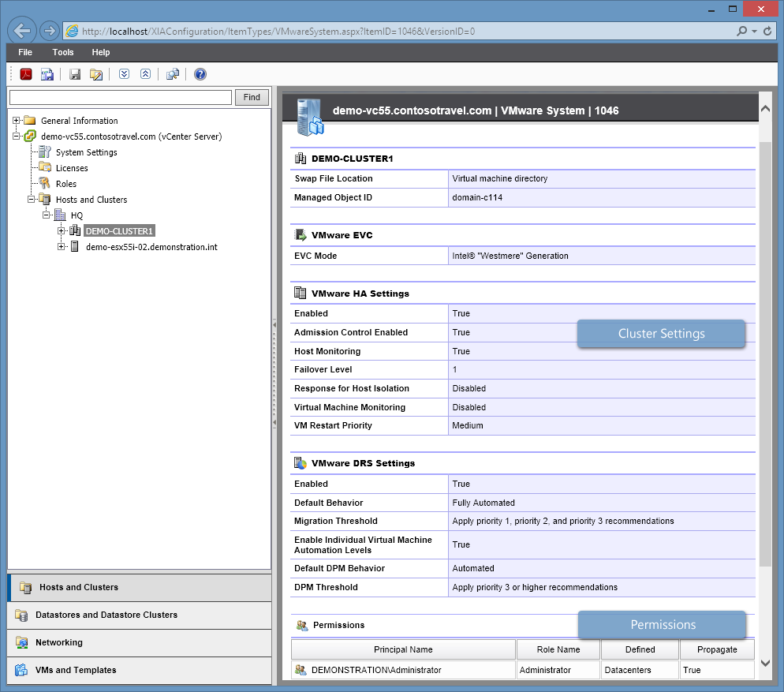Open help with the blue question mark icon
Screen dimensions: 784x692
(200, 73)
